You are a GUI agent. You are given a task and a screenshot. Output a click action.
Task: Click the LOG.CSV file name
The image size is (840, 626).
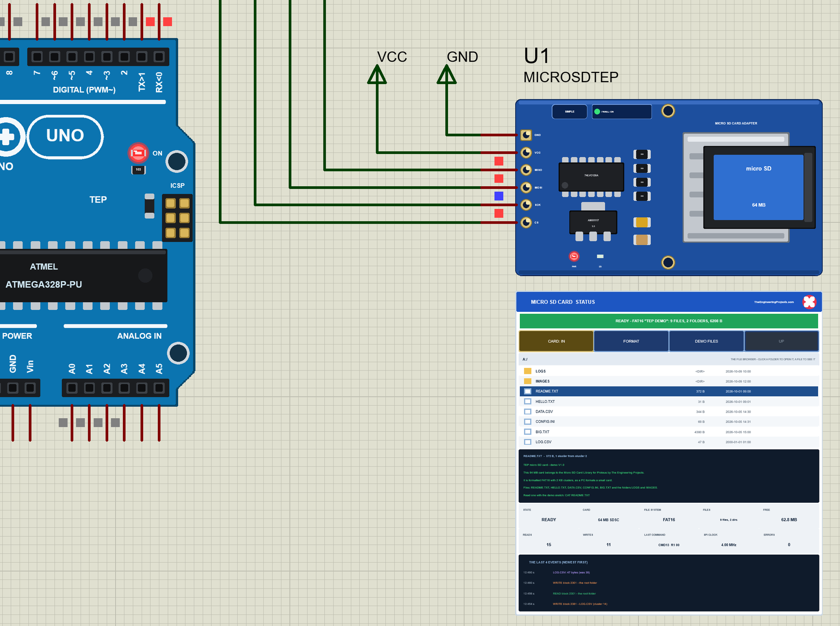click(x=543, y=442)
